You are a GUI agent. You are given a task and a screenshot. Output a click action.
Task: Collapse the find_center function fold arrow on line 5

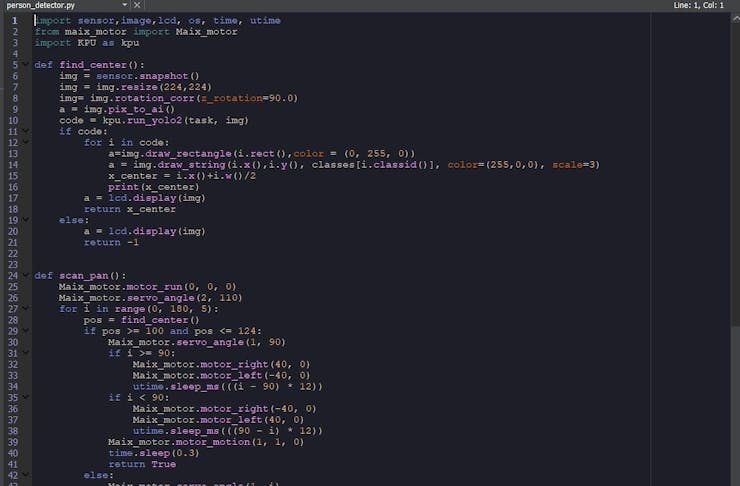(x=26, y=64)
